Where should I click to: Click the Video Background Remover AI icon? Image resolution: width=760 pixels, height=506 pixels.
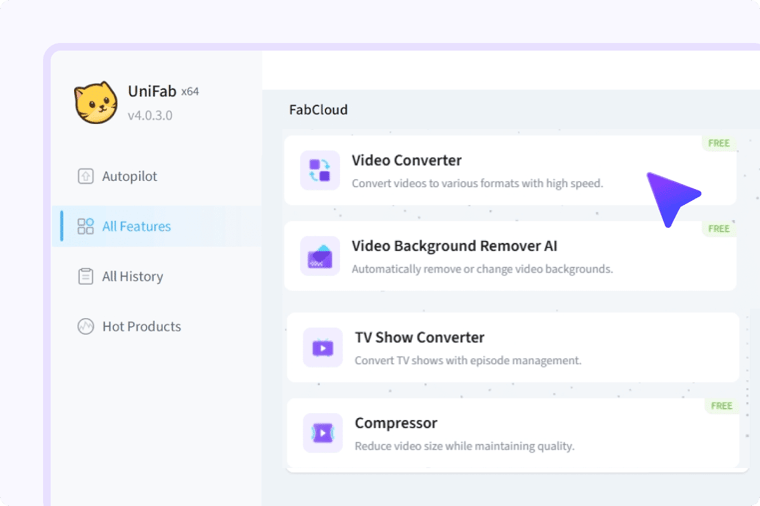(x=320, y=256)
